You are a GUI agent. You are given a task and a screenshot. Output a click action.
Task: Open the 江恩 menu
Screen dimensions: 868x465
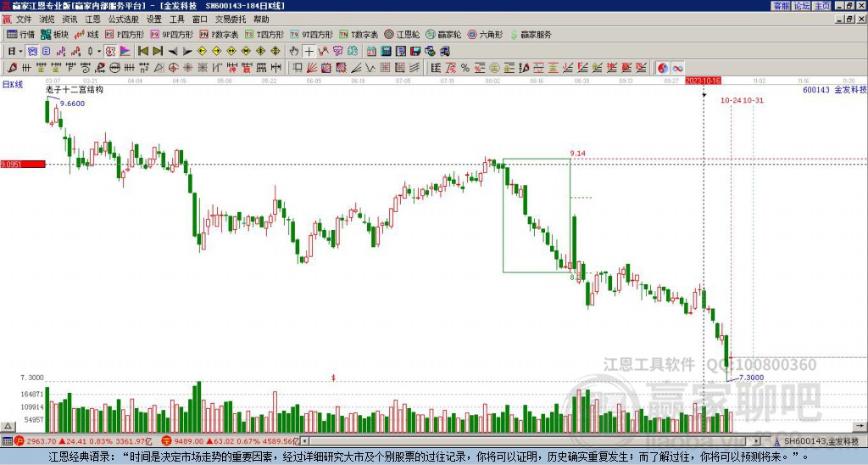tap(92, 20)
